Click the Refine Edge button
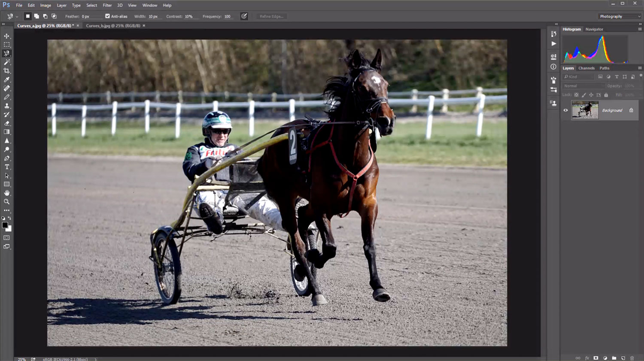This screenshot has height=361, width=644. [x=271, y=16]
